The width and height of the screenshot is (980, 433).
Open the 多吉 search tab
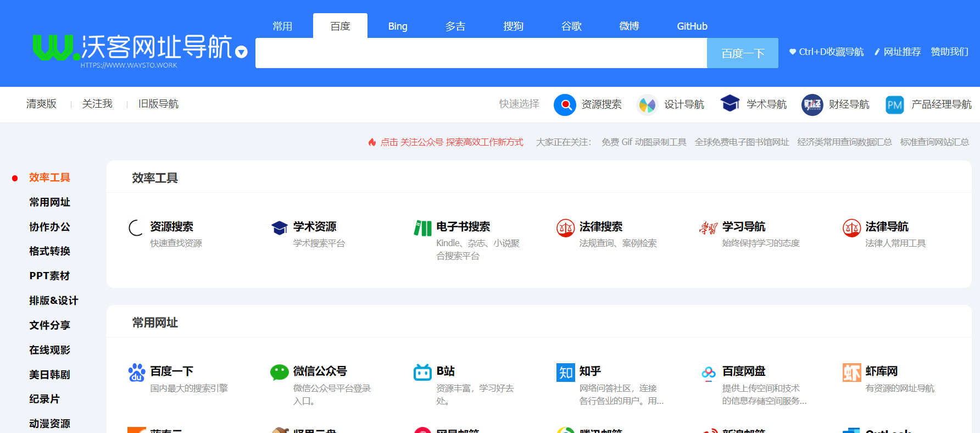[x=455, y=26]
